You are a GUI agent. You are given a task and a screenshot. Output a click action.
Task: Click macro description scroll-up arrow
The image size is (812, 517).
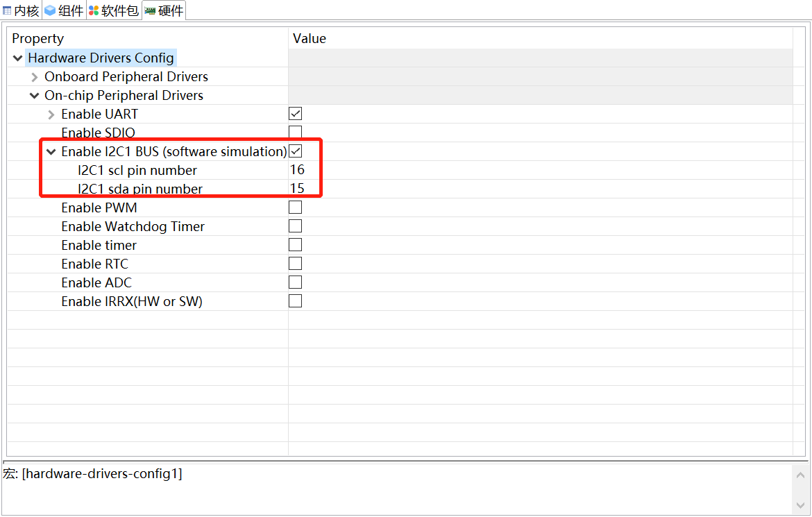[800, 475]
